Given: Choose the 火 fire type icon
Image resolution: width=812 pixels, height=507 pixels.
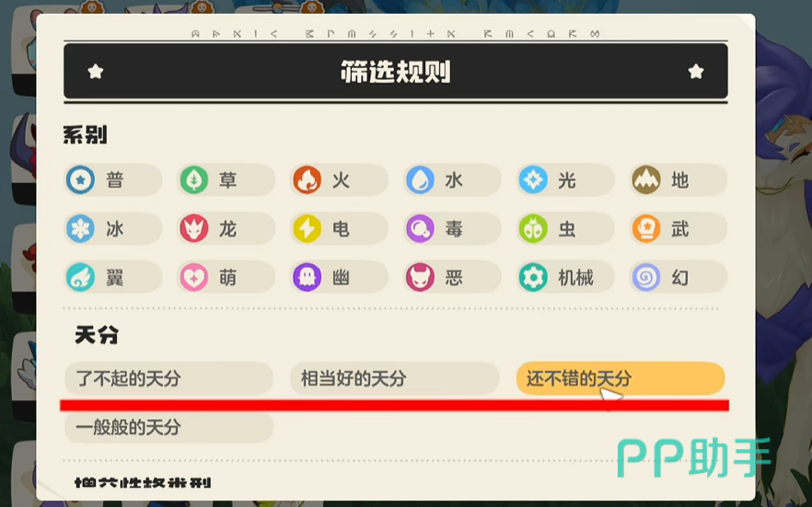Looking at the screenshot, I should (x=307, y=180).
